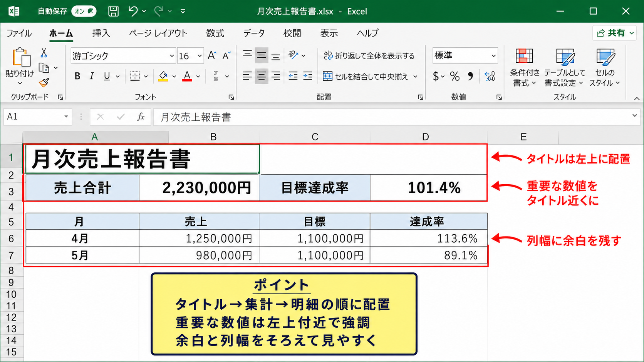Click the Excel app logo icon

[14, 11]
